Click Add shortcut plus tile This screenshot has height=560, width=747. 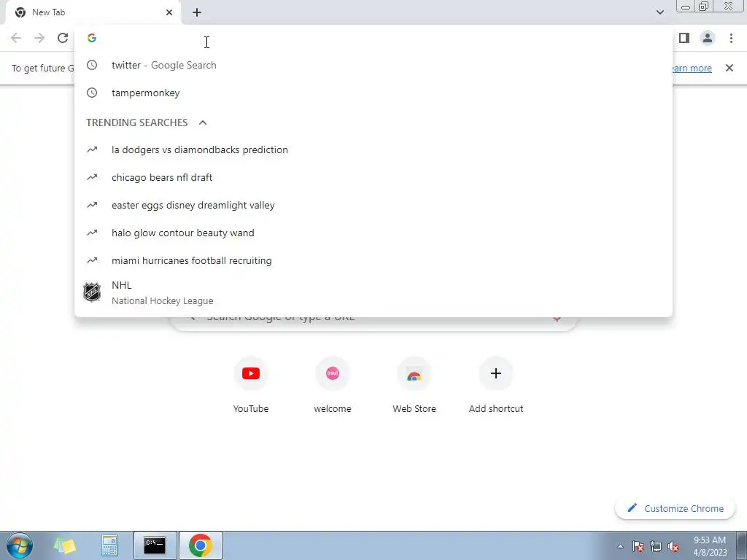click(496, 386)
